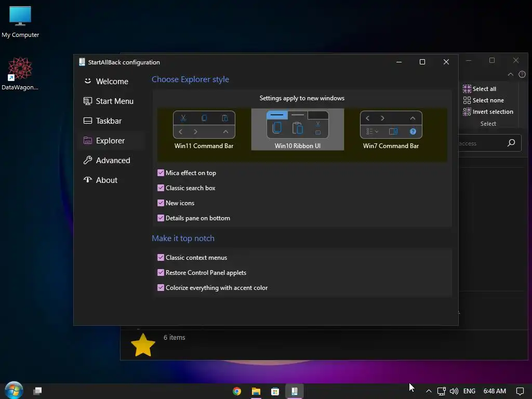Click the About umbrella icon
Screen dimensions: 532x399
87,180
